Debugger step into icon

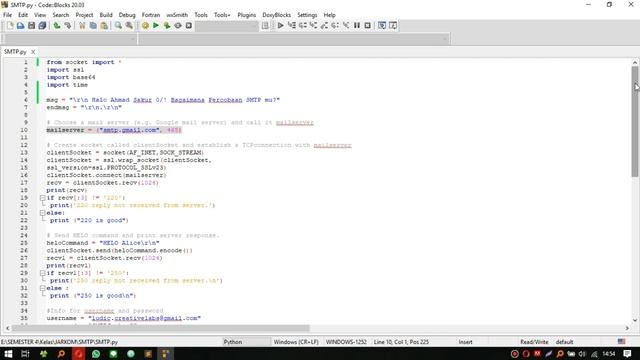[313, 25]
